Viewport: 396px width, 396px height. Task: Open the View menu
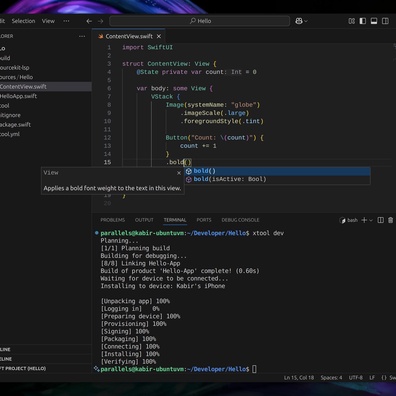(48, 21)
